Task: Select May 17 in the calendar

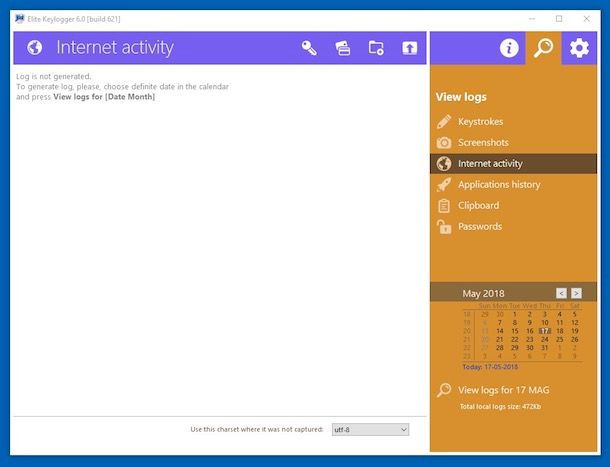Action: point(545,331)
